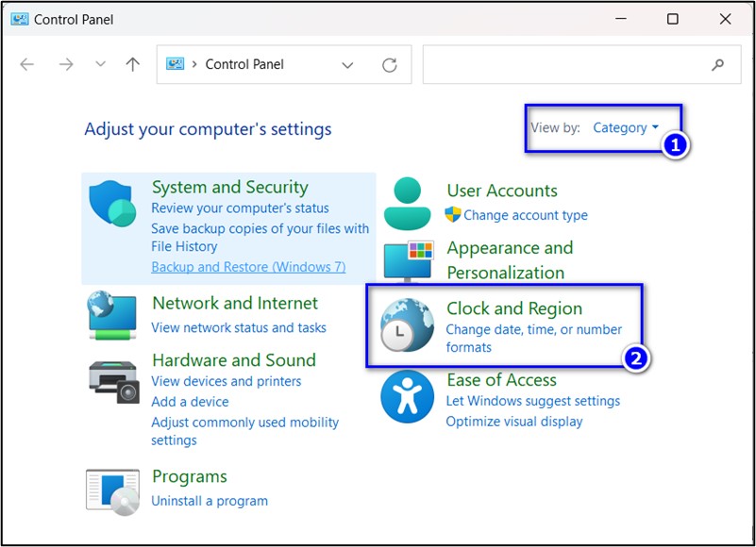Open the Network and Internet globe icon
Image resolution: width=756 pixels, height=547 pixels.
point(113,315)
